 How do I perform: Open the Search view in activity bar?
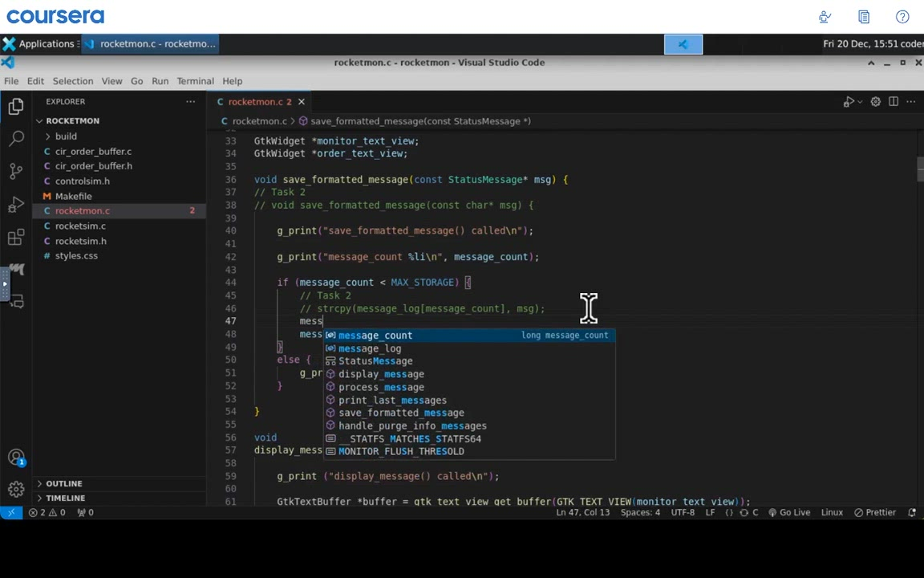[16, 138]
